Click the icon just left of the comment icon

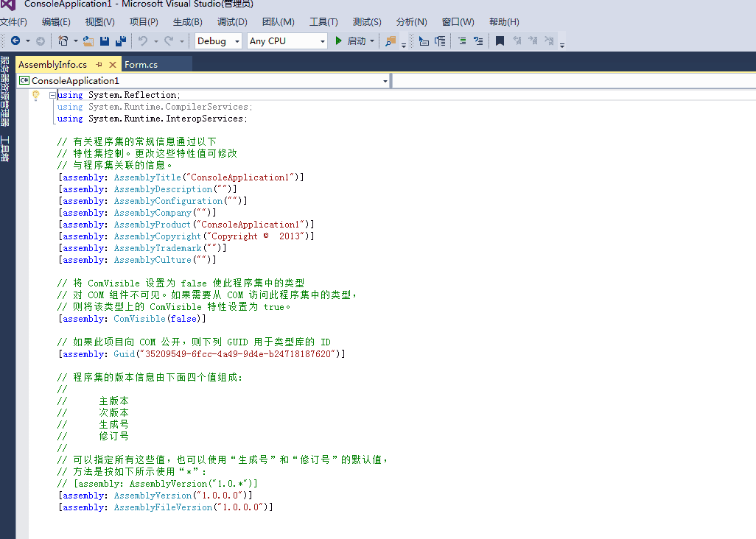click(x=440, y=41)
